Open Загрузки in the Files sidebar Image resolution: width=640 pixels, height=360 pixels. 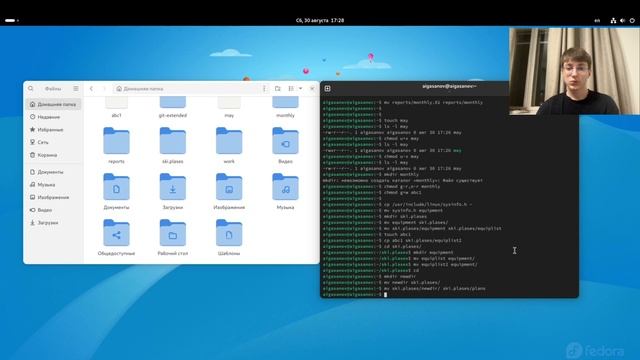click(53, 223)
